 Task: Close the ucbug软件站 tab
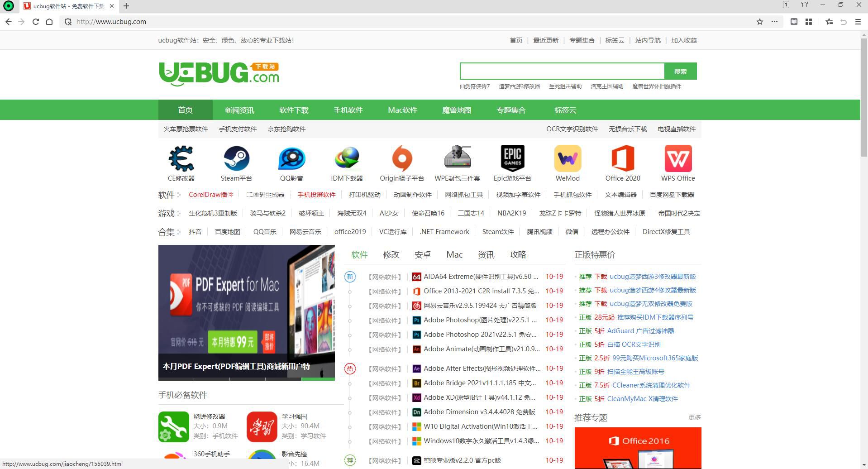[x=112, y=6]
